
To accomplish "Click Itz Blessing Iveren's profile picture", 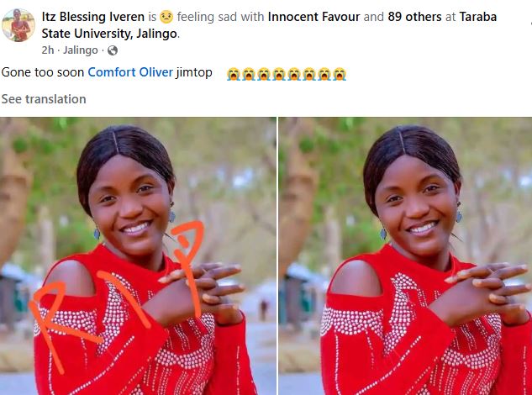I will (18, 25).
